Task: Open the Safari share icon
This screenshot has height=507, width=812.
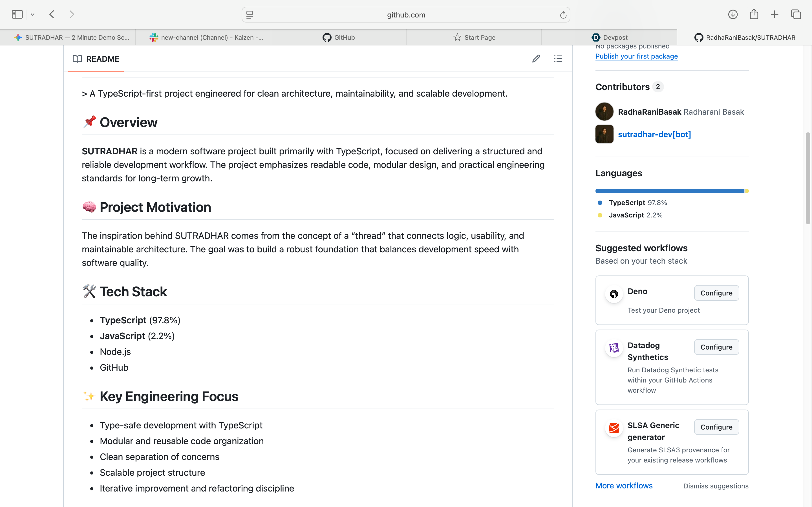Action: [x=754, y=14]
